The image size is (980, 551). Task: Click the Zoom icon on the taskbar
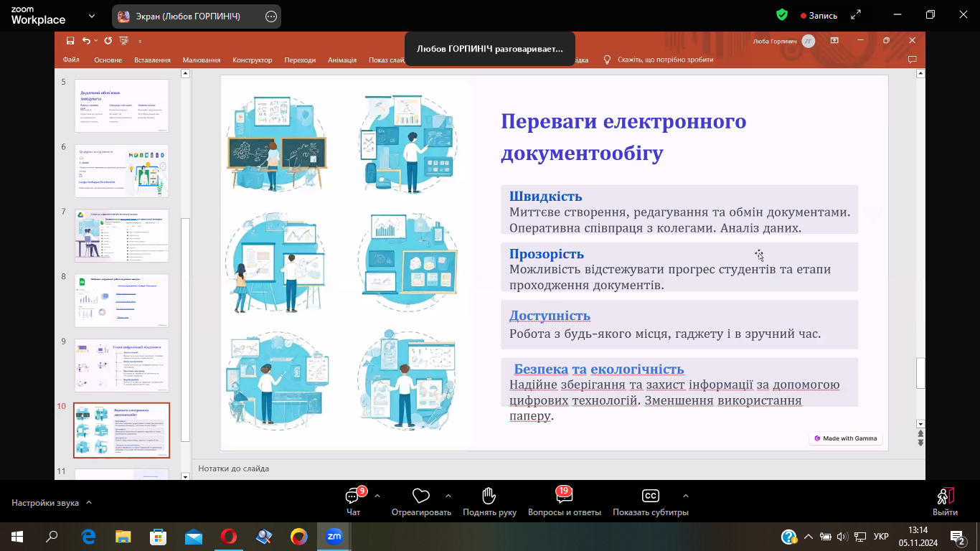click(x=334, y=536)
